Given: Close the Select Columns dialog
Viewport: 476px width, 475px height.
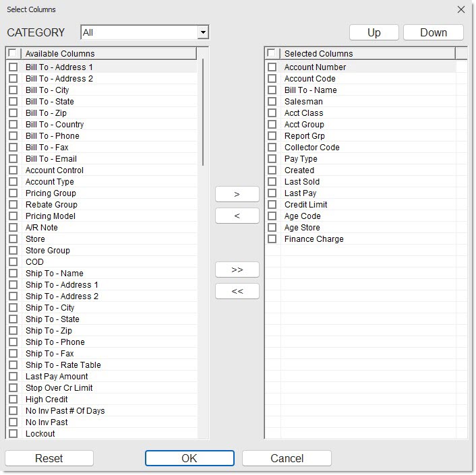Looking at the screenshot, I should click(x=461, y=9).
